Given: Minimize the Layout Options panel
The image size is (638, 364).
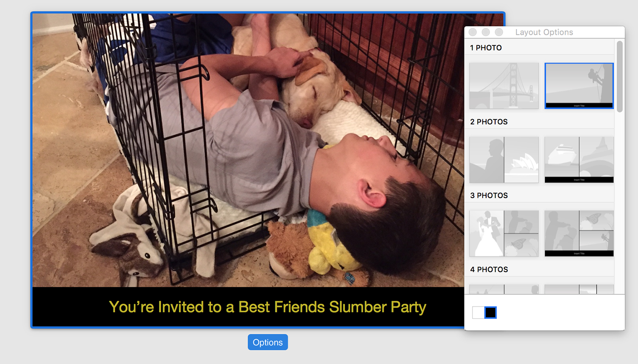Looking at the screenshot, I should pyautogui.click(x=486, y=32).
